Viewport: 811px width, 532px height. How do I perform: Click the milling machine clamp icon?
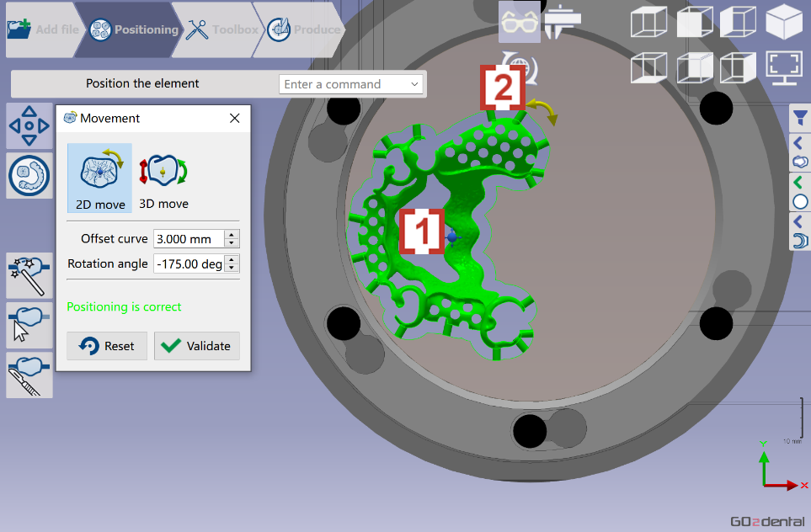point(563,22)
